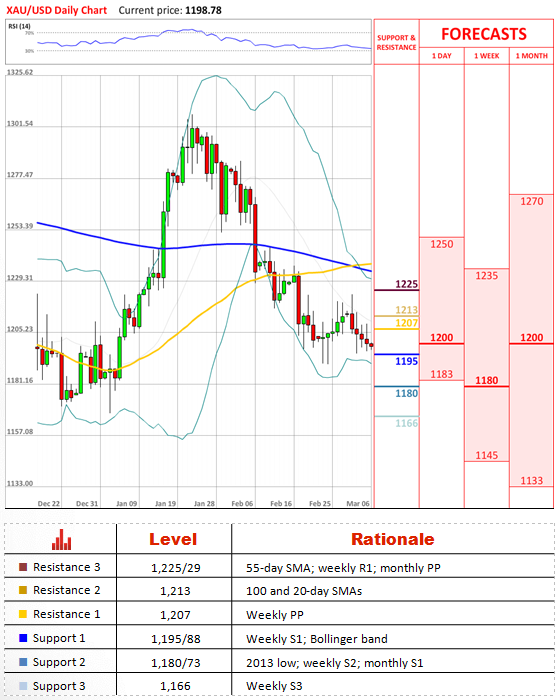The image size is (557, 700).
Task: Select the 1 WEEK forecast column header
Action: 486,56
